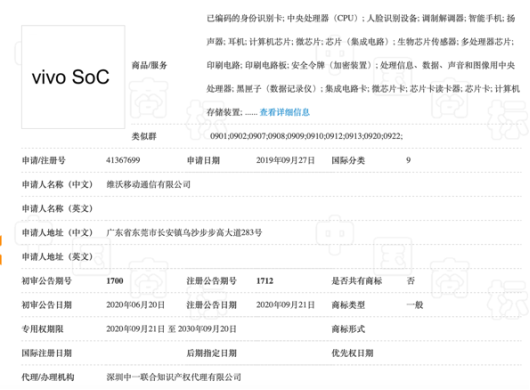Click the 申请人名称（中文） label
The height and width of the screenshot is (390, 530).
(x=57, y=185)
